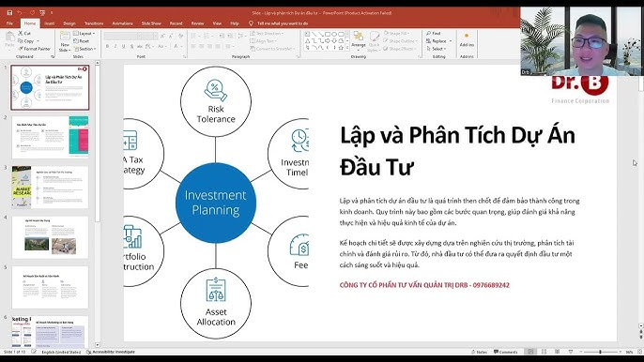Switch to the Design tab
This screenshot has height=362, width=644.
pos(69,23)
